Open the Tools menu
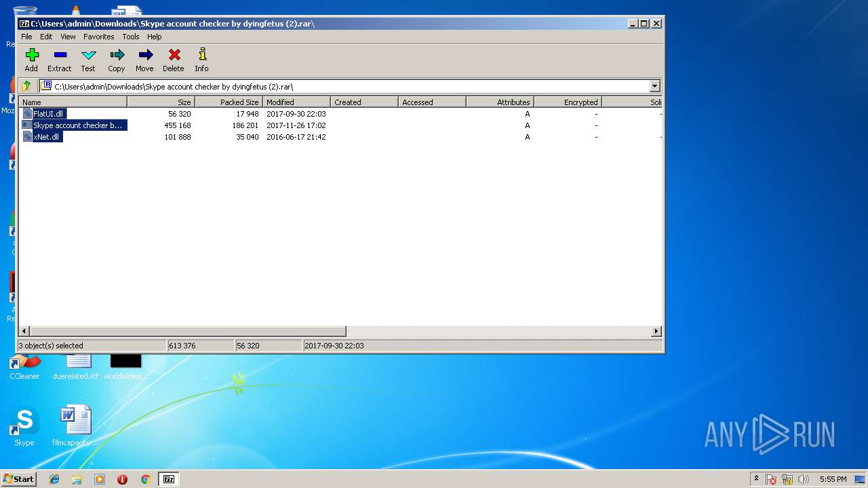Screen dimensions: 868x488 [x=131, y=37]
